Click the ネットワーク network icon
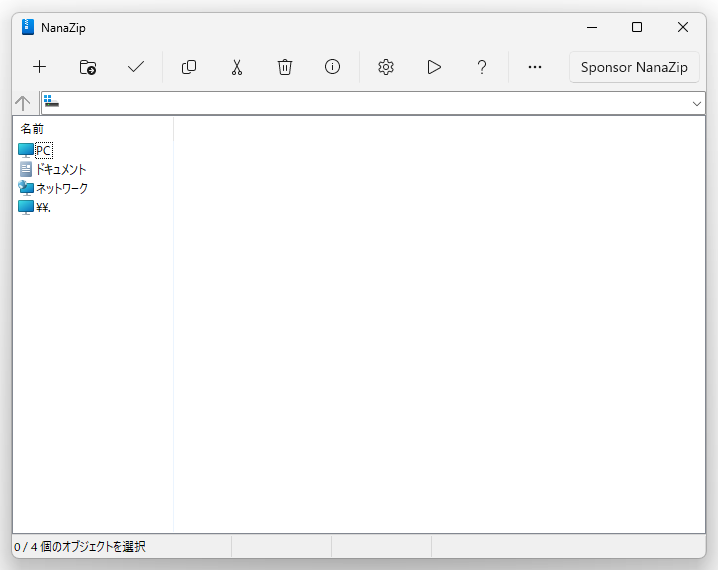 tap(26, 188)
